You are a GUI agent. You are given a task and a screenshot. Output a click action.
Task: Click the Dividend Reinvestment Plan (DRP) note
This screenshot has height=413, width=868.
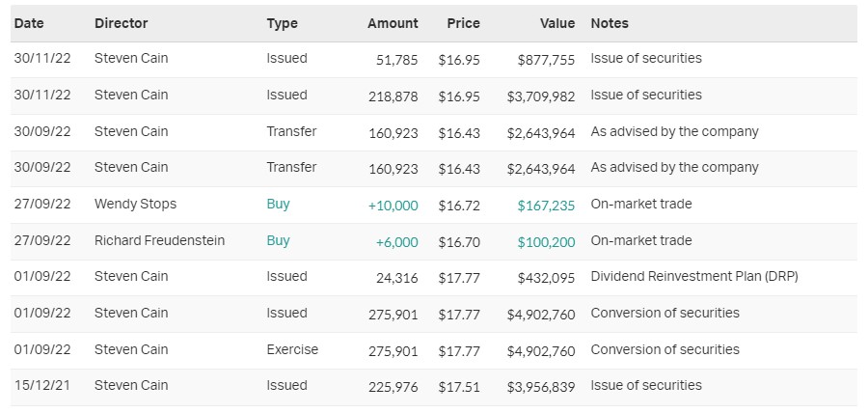tap(694, 276)
